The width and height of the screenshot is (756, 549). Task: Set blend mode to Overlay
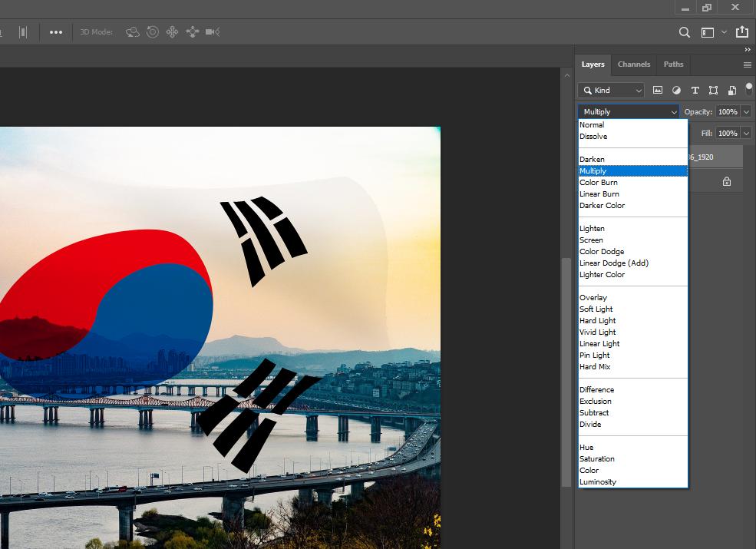632,298
